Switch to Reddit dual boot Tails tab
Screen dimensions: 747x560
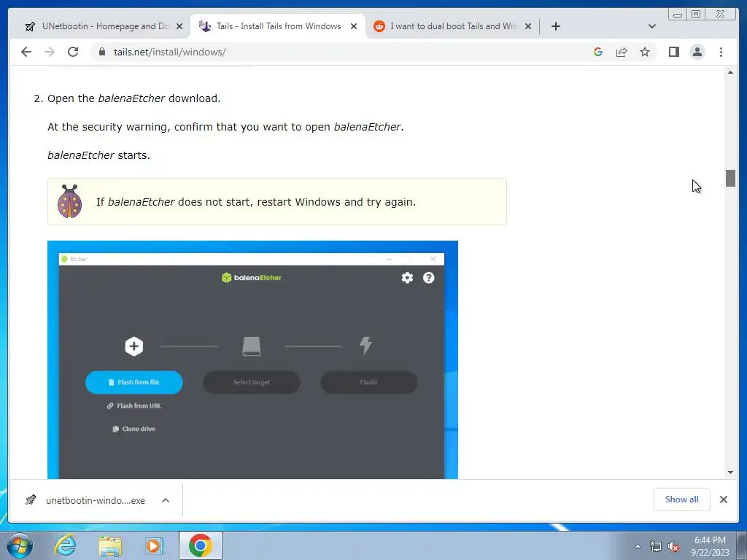point(452,26)
